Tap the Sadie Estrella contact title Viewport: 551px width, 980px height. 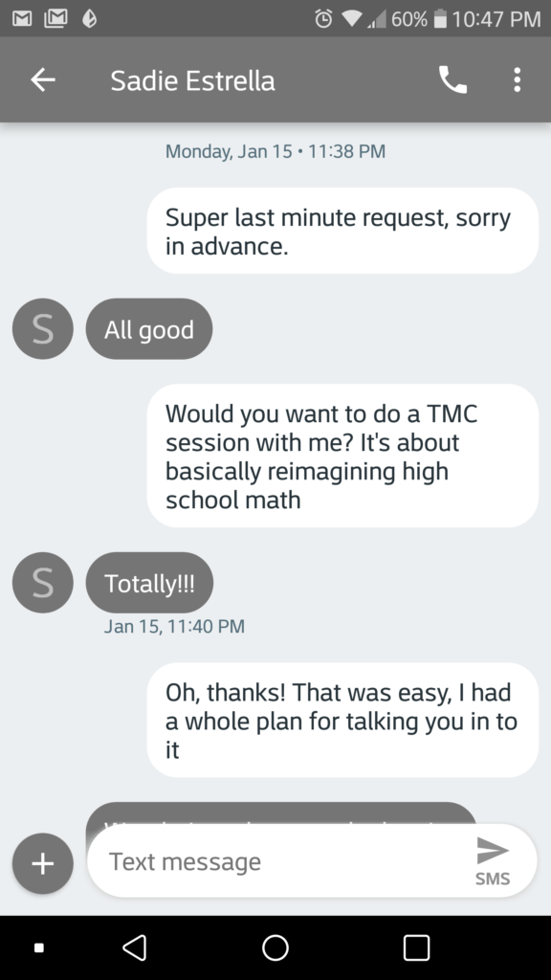192,80
